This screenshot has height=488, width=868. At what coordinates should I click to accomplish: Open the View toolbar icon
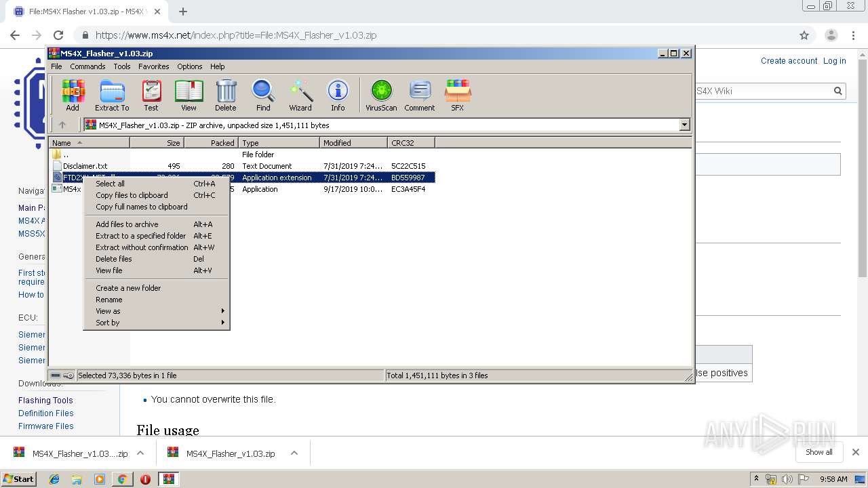point(189,95)
